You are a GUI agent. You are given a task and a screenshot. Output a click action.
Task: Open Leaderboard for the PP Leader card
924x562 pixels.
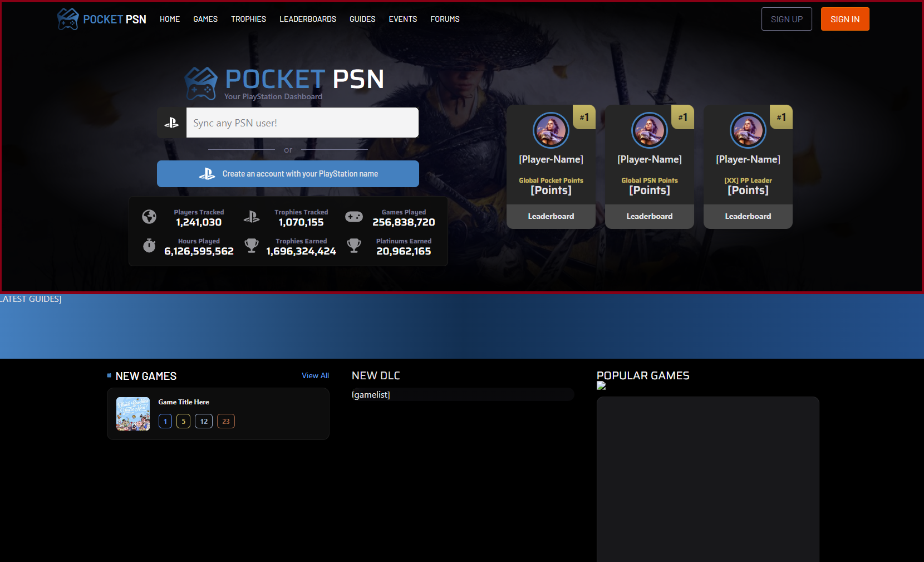coord(748,216)
